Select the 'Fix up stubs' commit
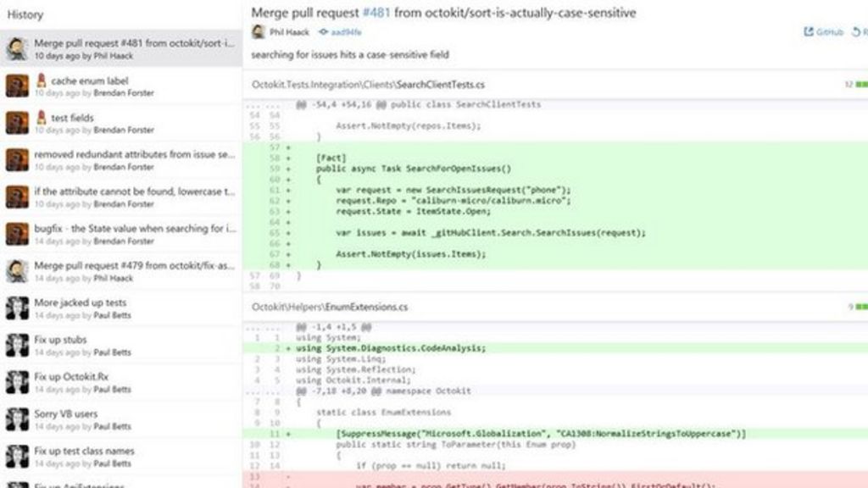This screenshot has width=868, height=488. (x=127, y=345)
